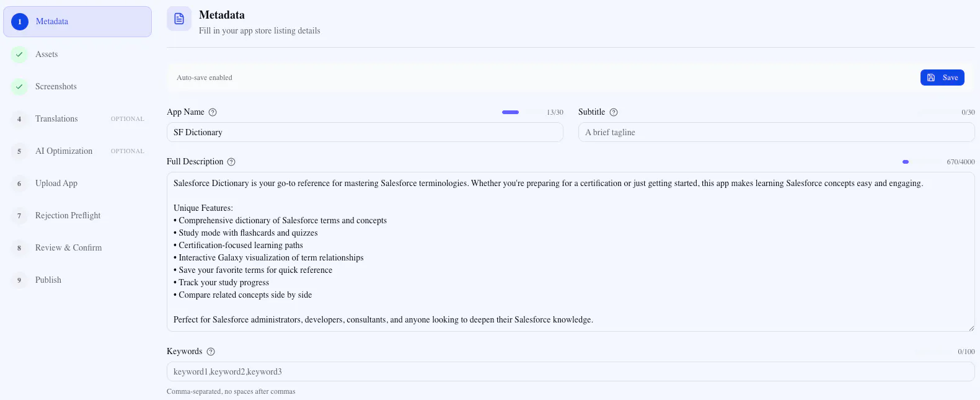The height and width of the screenshot is (400, 980).
Task: Click the OPTIONAL label next to AI Optimization
Action: (128, 151)
